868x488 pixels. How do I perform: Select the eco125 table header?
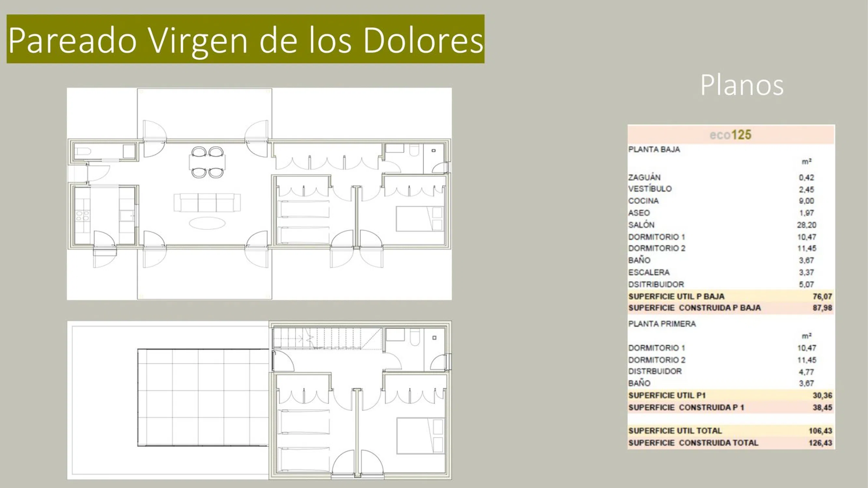(731, 135)
